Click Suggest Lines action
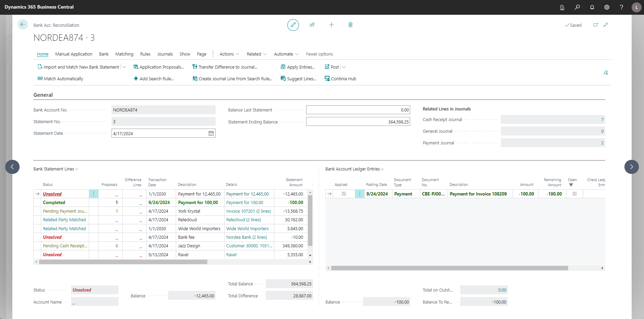This screenshot has height=319, width=644. click(x=298, y=79)
